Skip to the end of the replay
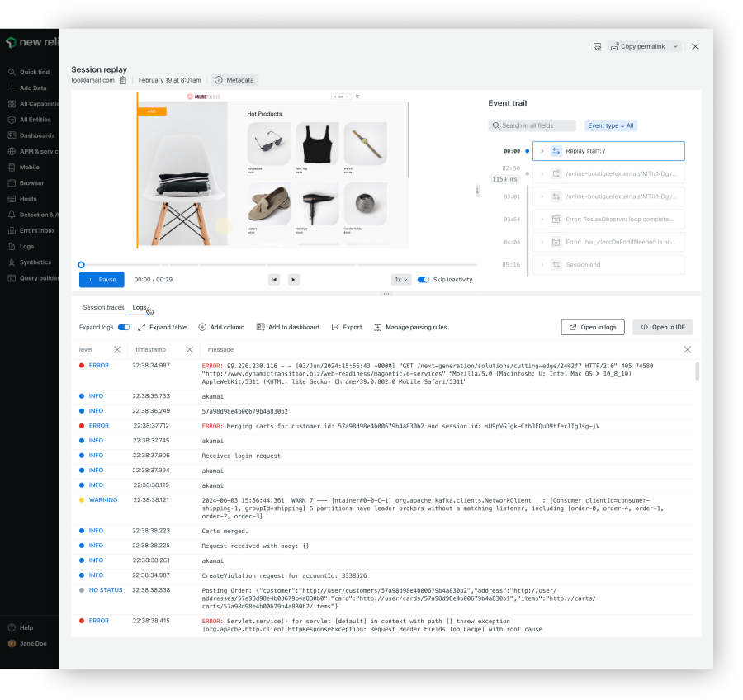The image size is (743, 700). pyautogui.click(x=293, y=280)
